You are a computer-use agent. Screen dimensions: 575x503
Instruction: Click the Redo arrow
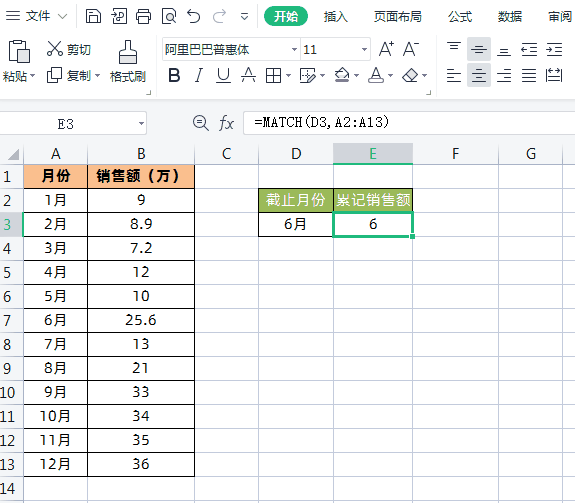[x=220, y=16]
